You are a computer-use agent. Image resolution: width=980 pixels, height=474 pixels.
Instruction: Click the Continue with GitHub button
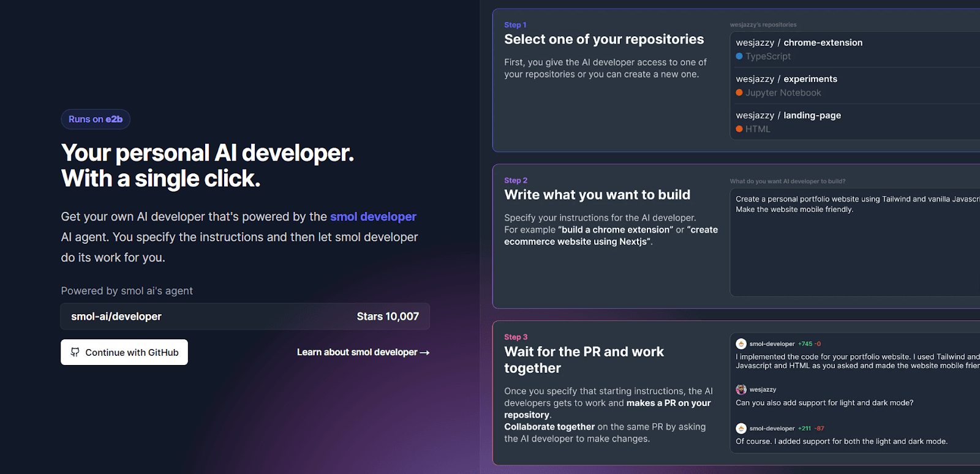click(x=124, y=352)
